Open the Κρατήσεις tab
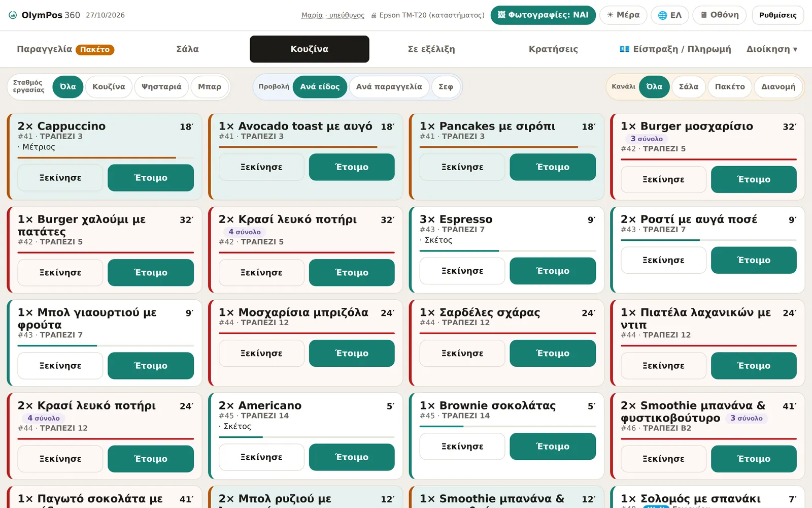This screenshot has width=812, height=508. click(553, 49)
